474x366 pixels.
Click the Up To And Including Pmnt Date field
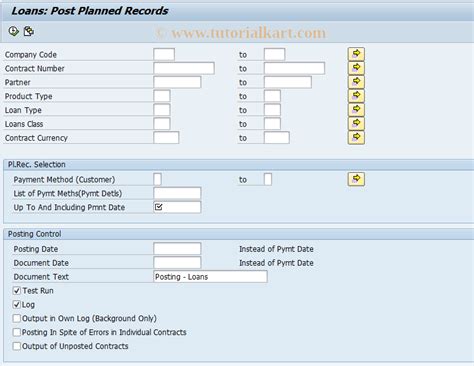(177, 207)
